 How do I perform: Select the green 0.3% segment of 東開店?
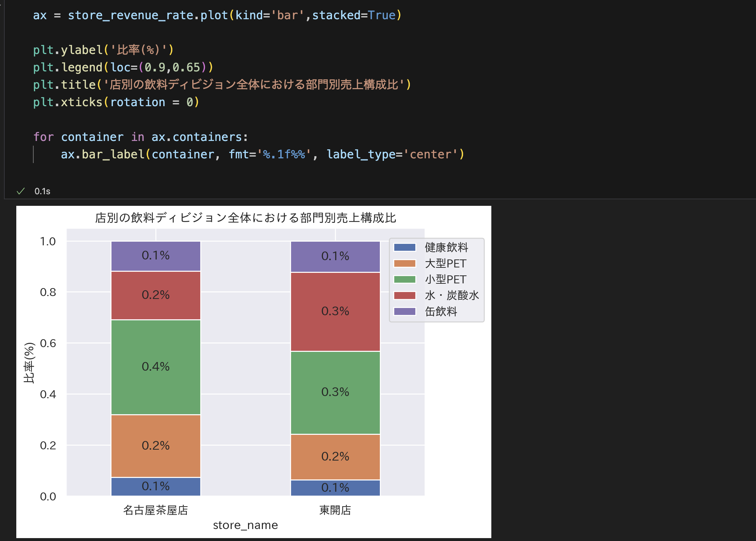coord(335,393)
